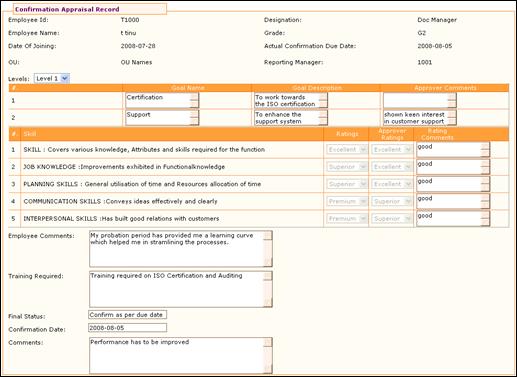This screenshot has height=377, width=517.
Task: Click the ISO certification goal description box
Action: (291, 100)
